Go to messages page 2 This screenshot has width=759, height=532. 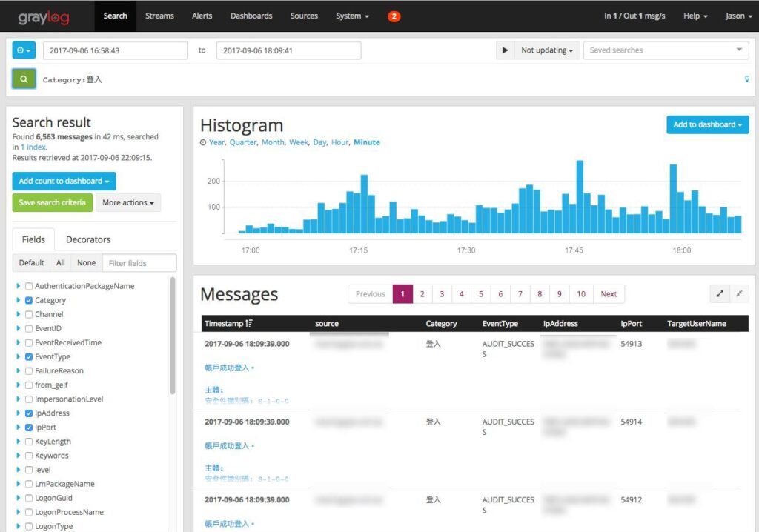422,294
